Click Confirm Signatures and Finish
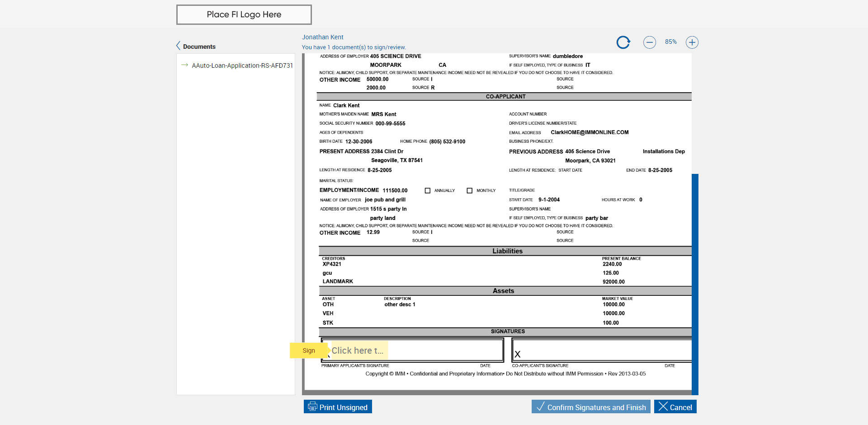 click(x=591, y=406)
